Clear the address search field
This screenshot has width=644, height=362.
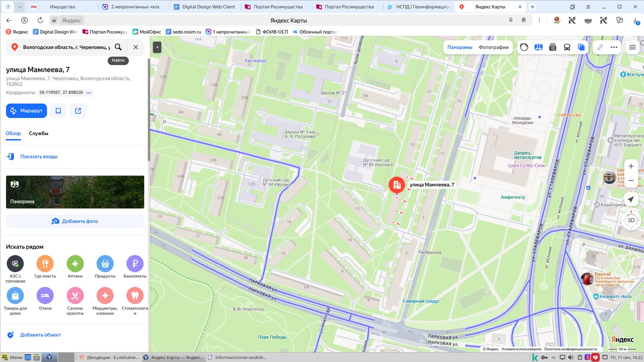[x=136, y=47]
